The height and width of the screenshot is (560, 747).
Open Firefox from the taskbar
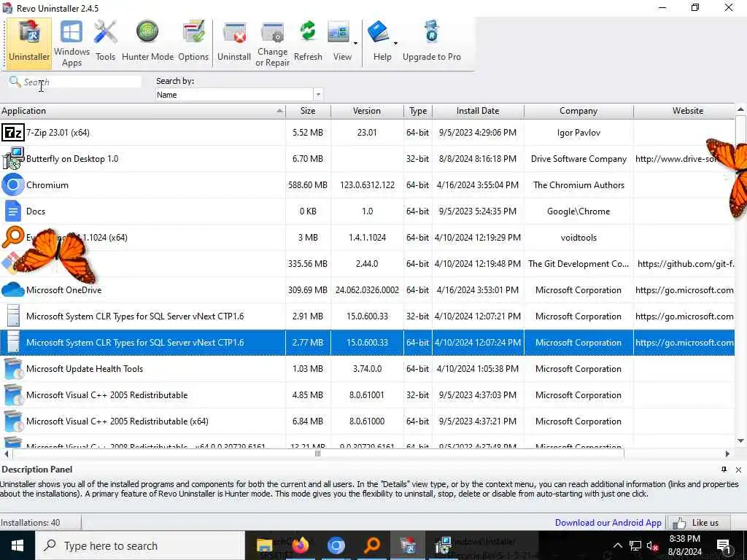300,545
